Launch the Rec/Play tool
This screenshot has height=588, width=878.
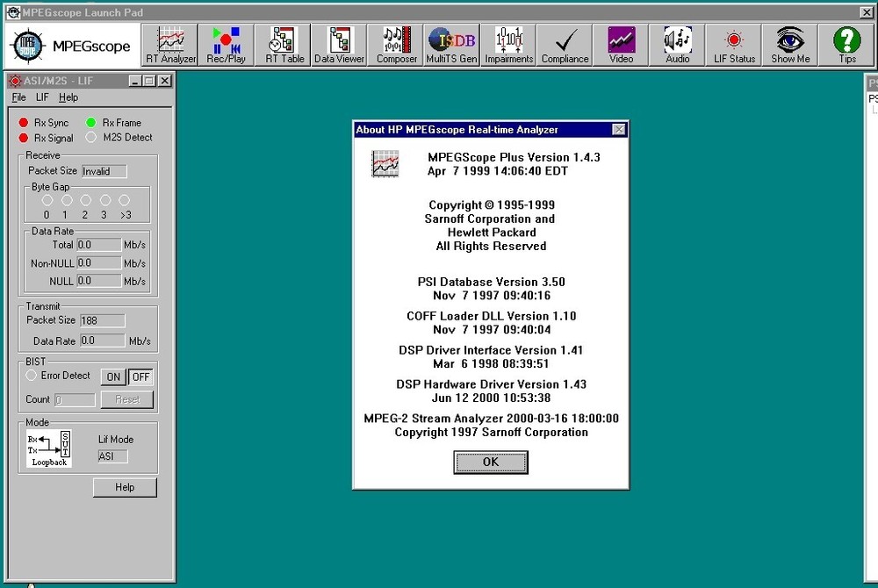(x=226, y=44)
